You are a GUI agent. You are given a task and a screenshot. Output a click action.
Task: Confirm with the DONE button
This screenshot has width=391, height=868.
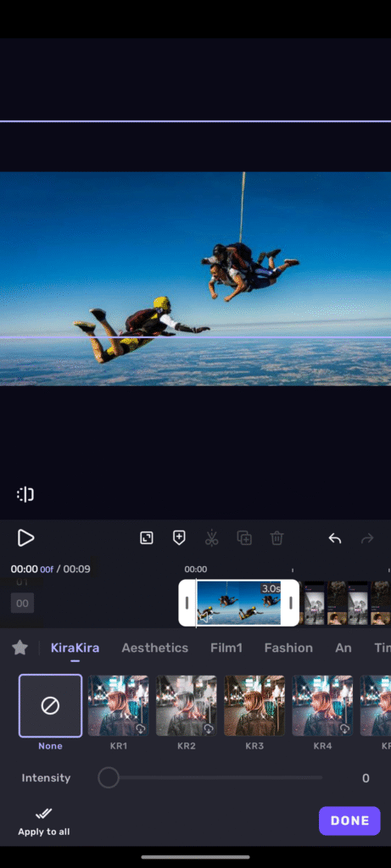pyautogui.click(x=349, y=821)
